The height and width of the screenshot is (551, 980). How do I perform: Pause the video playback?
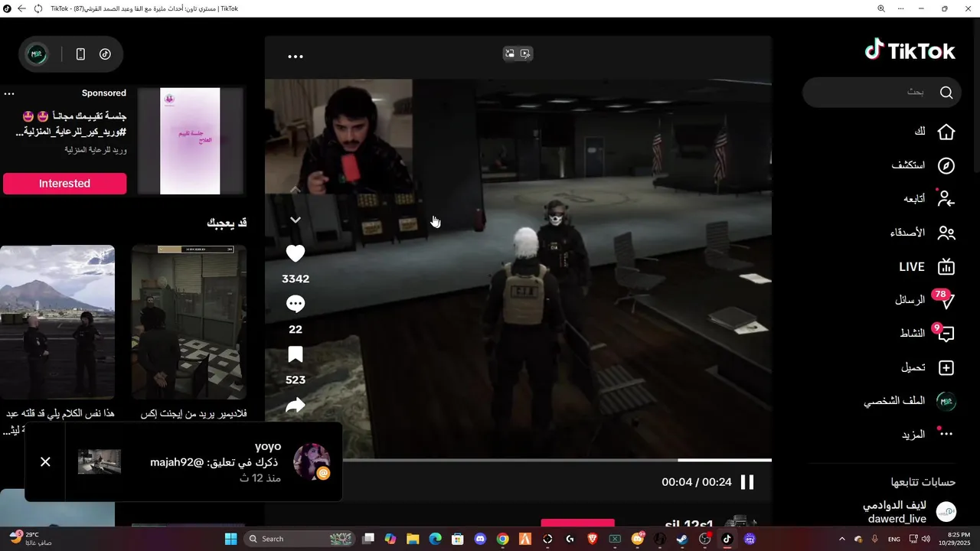(747, 482)
